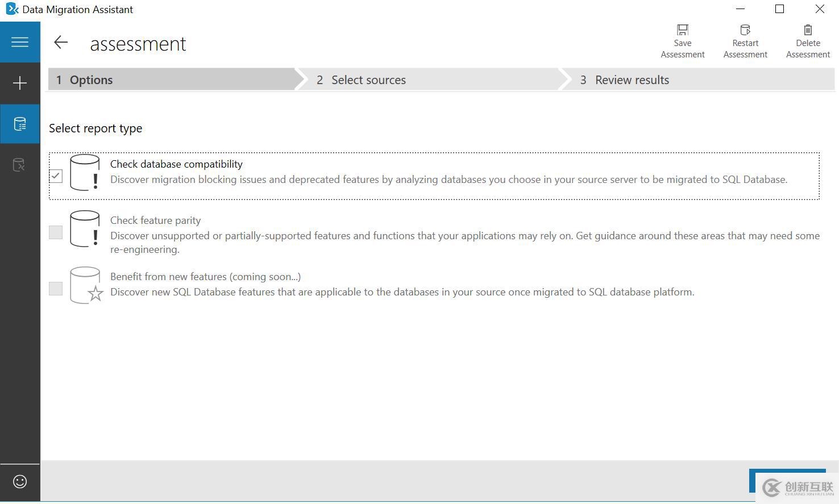Minimize the Data Migration Assistant window
The height and width of the screenshot is (504, 839).
pyautogui.click(x=740, y=9)
